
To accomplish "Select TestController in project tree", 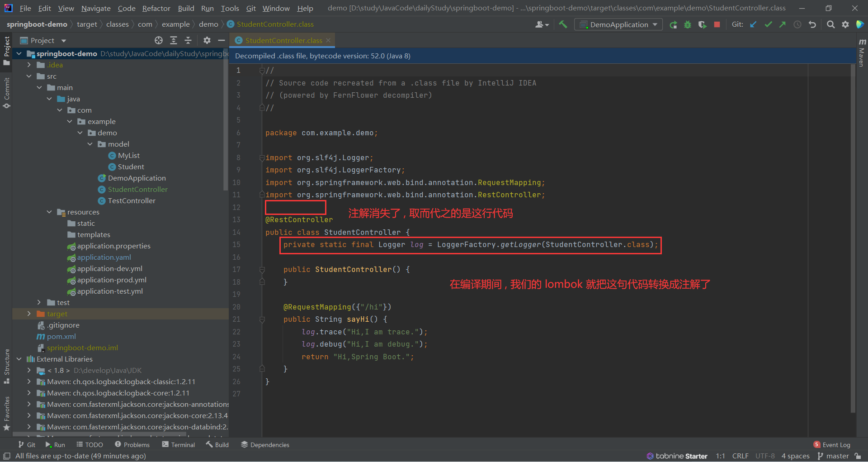I will 132,200.
